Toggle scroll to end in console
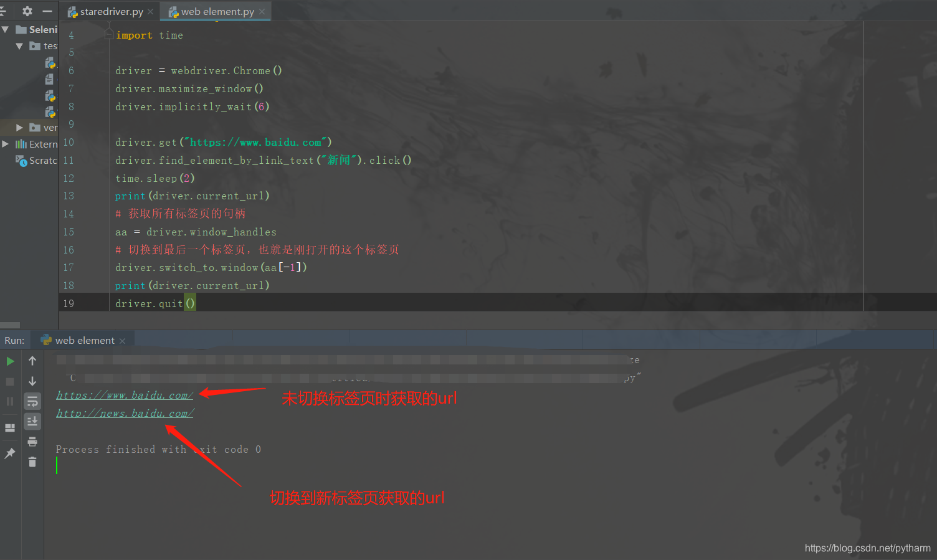This screenshot has height=560, width=937. click(x=32, y=422)
